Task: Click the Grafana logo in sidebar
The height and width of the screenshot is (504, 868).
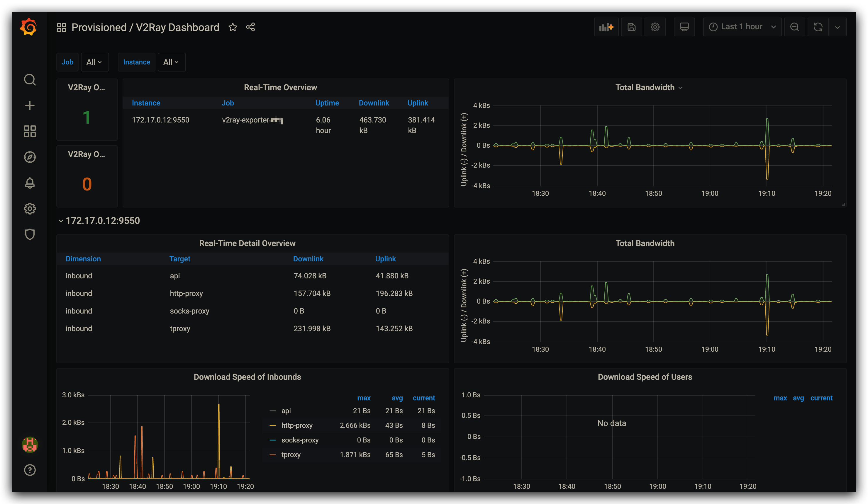Action: [28, 27]
